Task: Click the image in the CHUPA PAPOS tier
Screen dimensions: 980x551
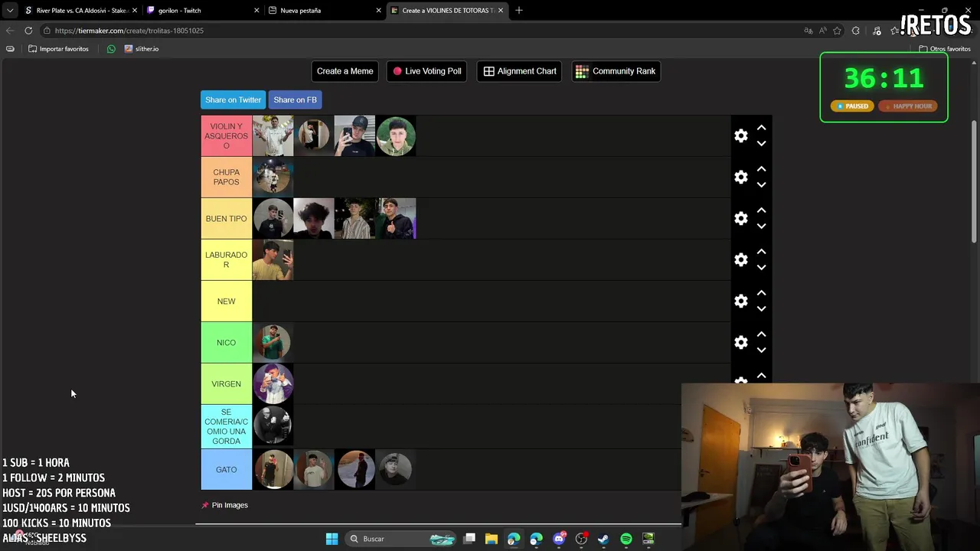Action: point(273,177)
